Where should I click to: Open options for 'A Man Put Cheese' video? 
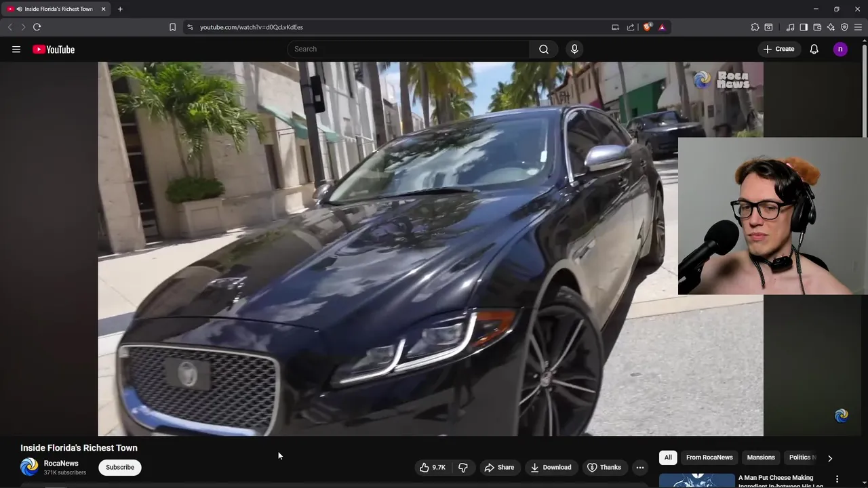pyautogui.click(x=837, y=479)
